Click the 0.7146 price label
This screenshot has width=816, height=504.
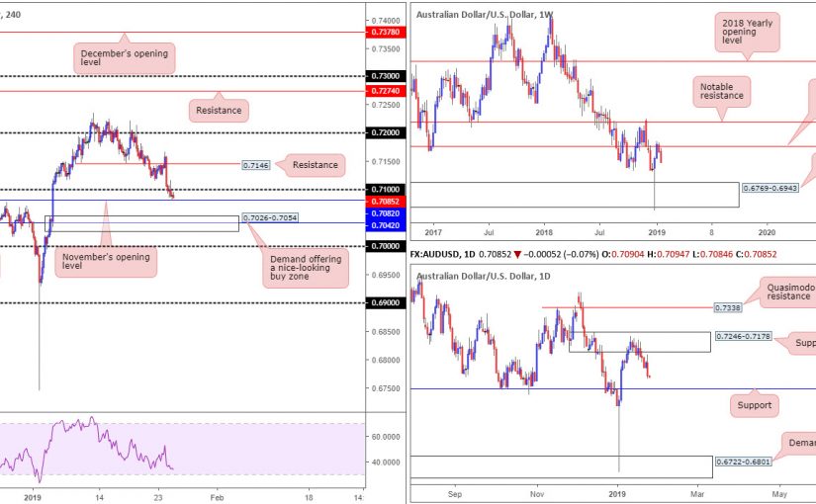point(256,166)
